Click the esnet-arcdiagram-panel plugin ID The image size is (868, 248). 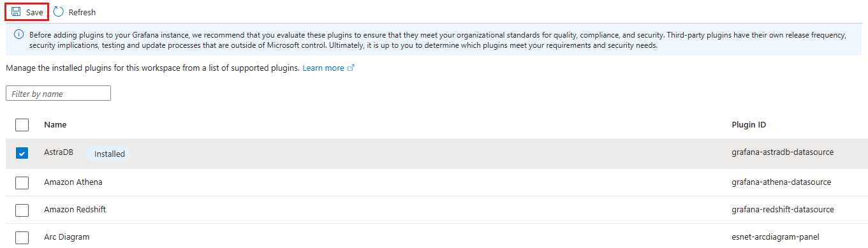pos(777,237)
